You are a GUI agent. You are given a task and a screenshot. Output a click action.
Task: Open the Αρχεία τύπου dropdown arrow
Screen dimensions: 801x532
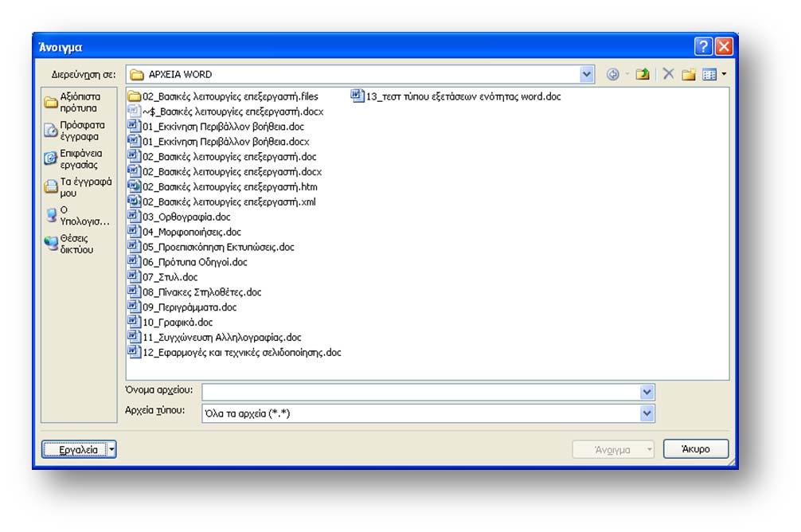click(x=647, y=413)
